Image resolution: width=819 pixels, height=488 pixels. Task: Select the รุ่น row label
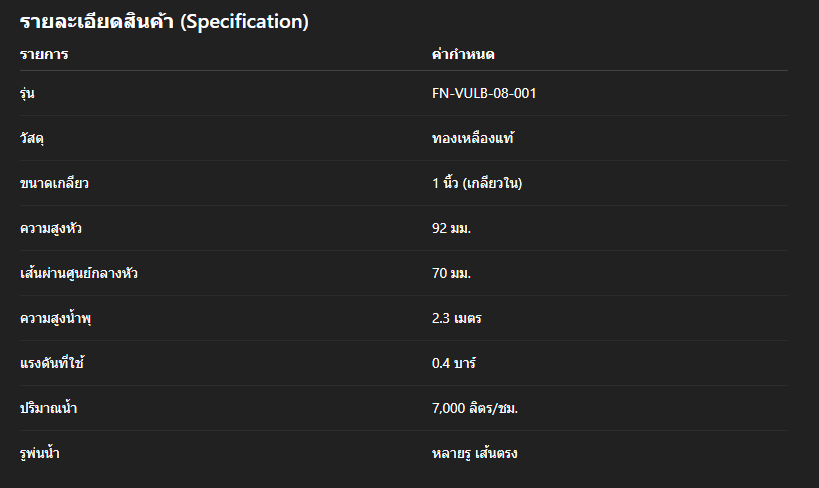click(28, 93)
